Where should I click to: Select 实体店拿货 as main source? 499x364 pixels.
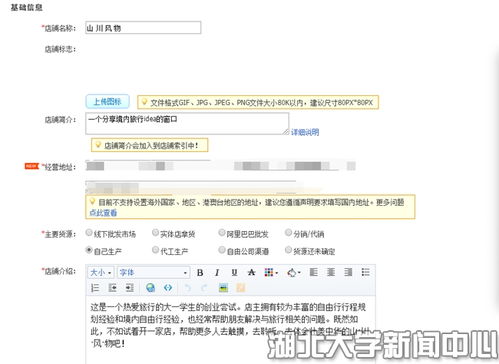pyautogui.click(x=155, y=233)
